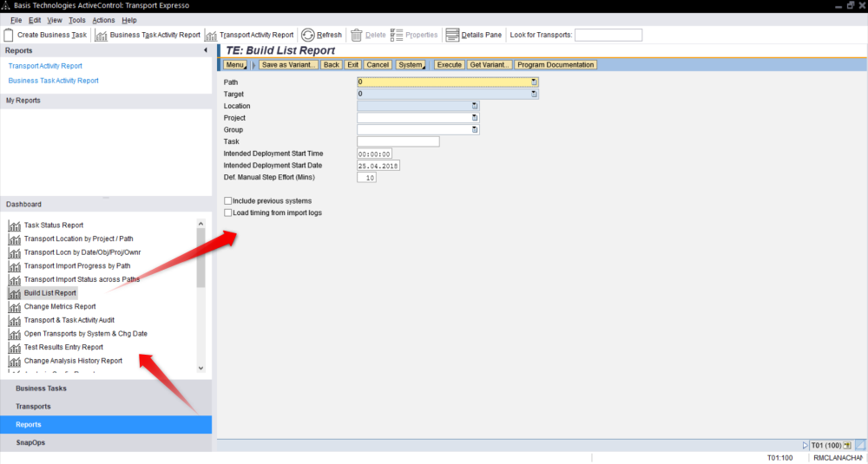Image resolution: width=868 pixels, height=464 pixels.
Task: Click the T01 (100) status bar system icon
Action: [x=847, y=445]
